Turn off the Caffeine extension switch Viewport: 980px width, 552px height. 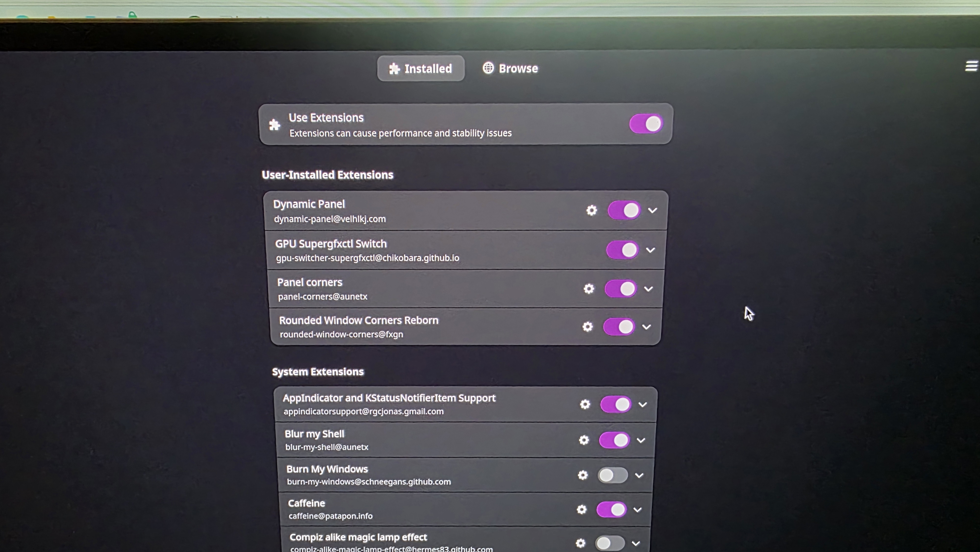611,509
